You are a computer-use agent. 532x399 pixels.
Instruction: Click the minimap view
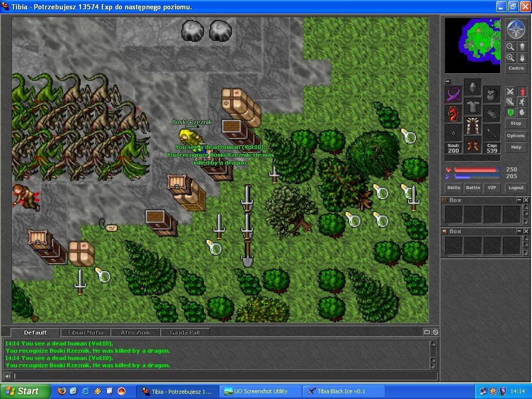pyautogui.click(x=472, y=46)
